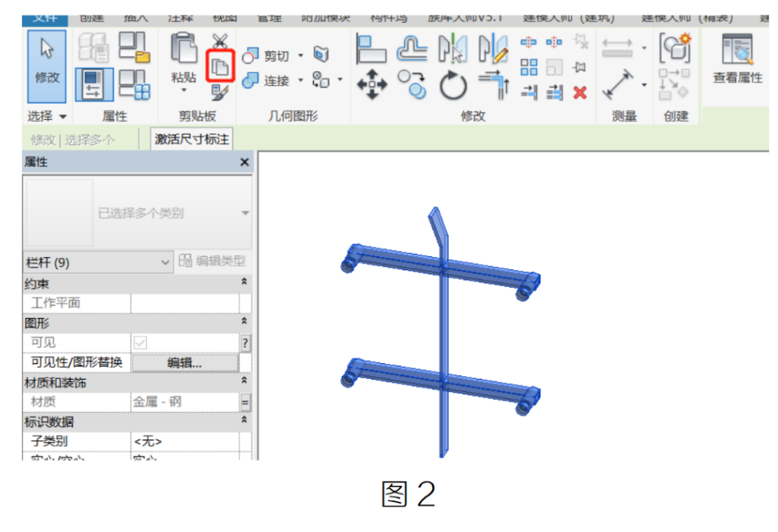Click the 工作平面 value field
The width and height of the screenshot is (778, 532).
coord(185,303)
